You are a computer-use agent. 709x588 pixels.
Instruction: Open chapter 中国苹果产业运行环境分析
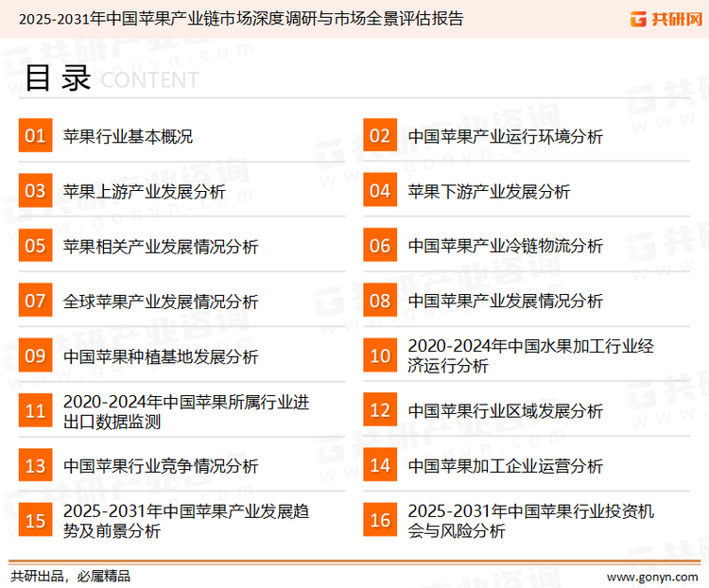pyautogui.click(x=505, y=136)
